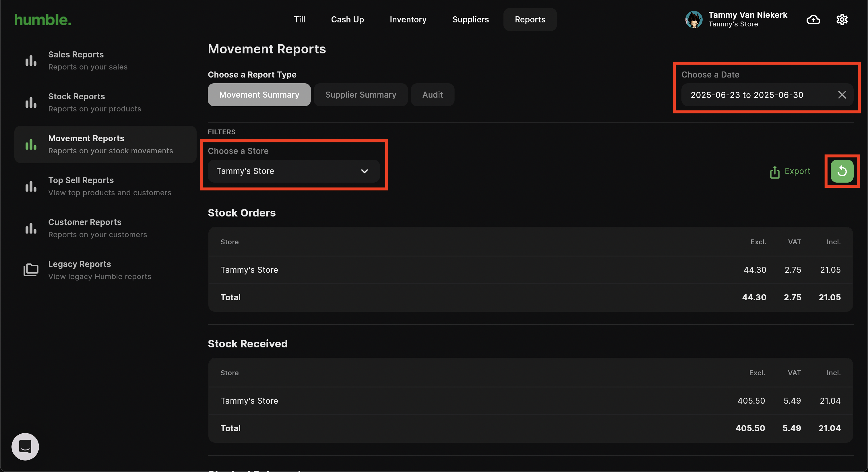
Task: Click the green refresh report button
Action: (x=842, y=171)
